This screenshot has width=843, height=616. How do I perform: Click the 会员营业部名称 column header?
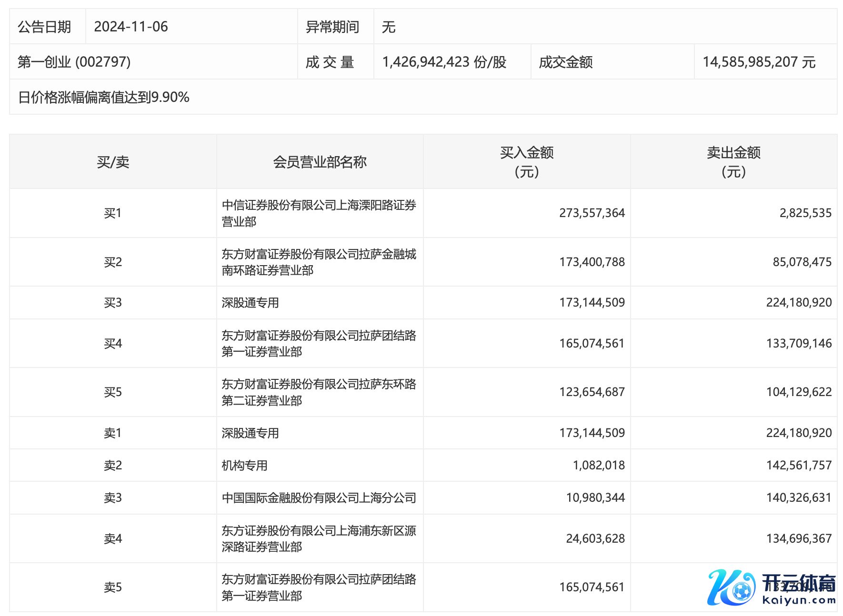coord(320,162)
